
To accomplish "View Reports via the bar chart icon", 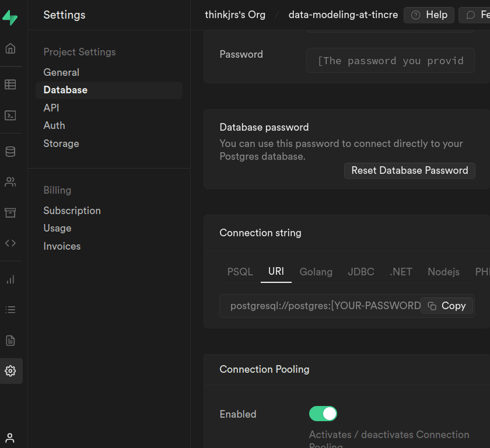I will [x=10, y=279].
